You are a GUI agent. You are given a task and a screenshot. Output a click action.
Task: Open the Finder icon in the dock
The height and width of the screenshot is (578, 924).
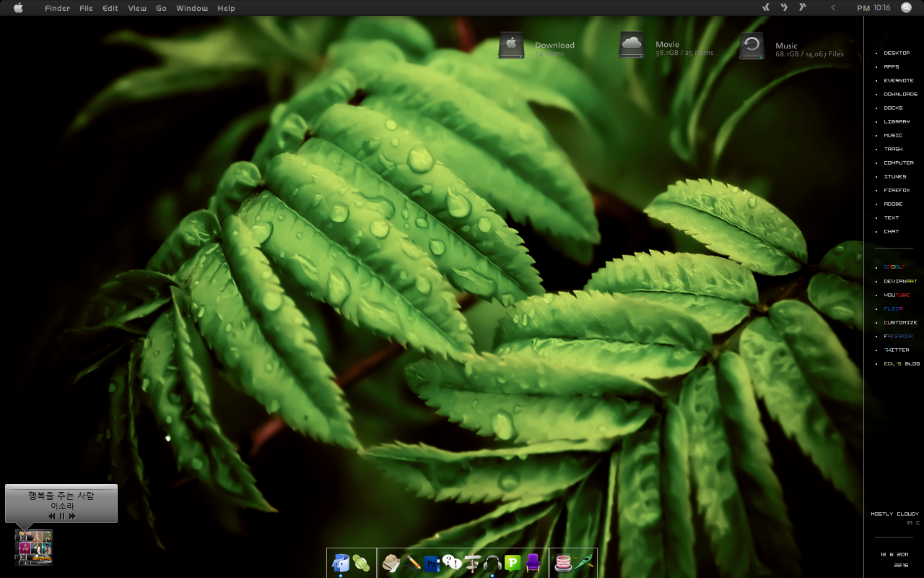(x=339, y=563)
